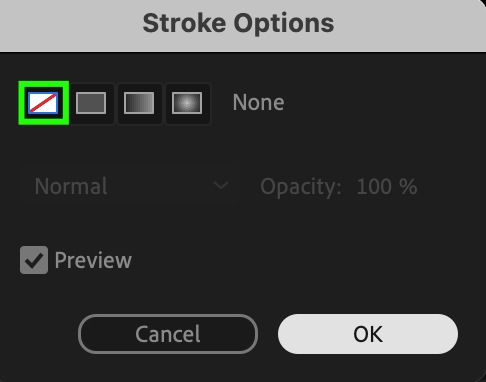The height and width of the screenshot is (382, 486).
Task: Click the Opacity label
Action: pyautogui.click(x=301, y=187)
